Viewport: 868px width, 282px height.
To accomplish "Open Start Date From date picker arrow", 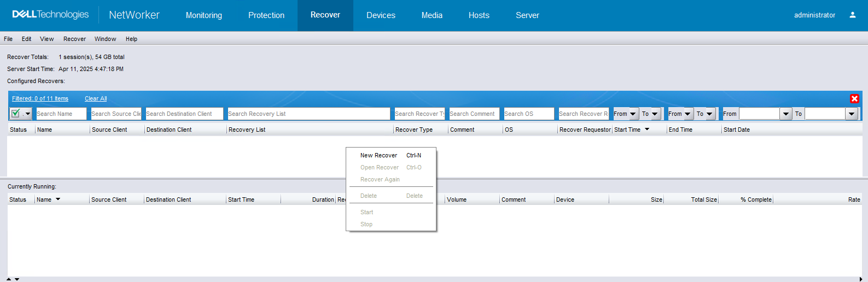I will [786, 114].
